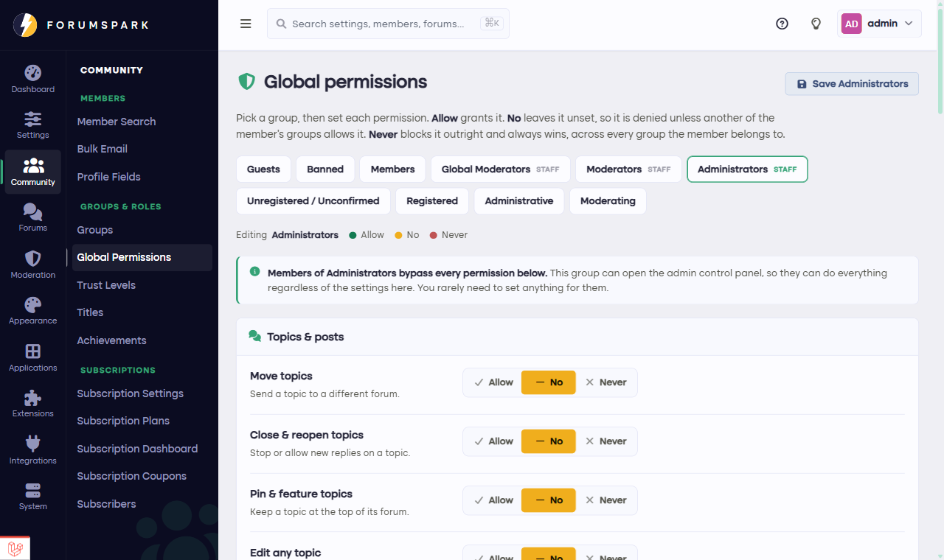Select the Members group tab
944x560 pixels.
coord(392,169)
